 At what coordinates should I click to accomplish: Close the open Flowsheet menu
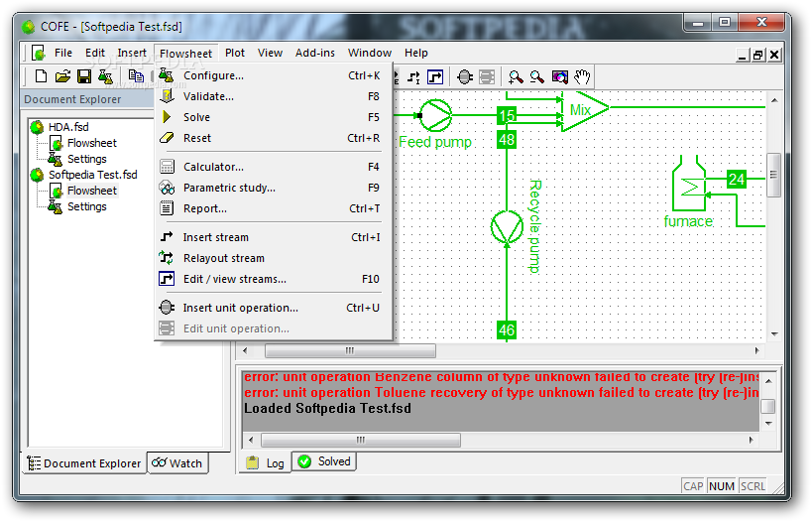pos(186,54)
